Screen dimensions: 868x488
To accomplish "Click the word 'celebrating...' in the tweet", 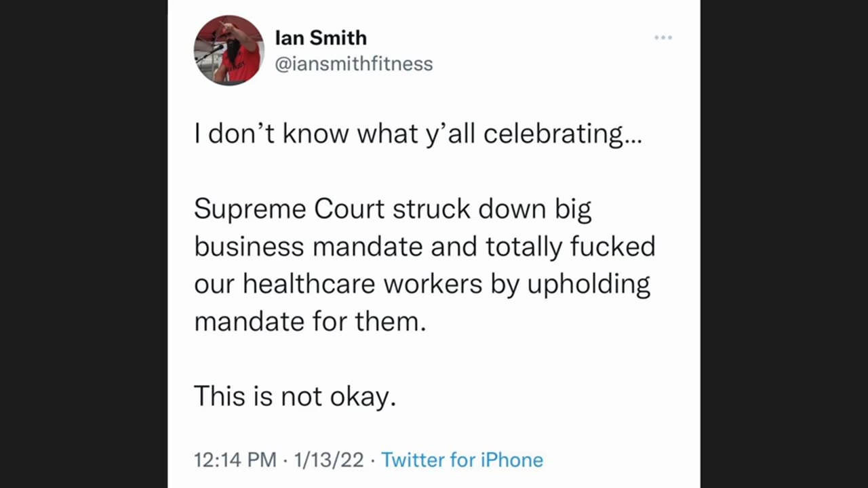I will 562,134.
